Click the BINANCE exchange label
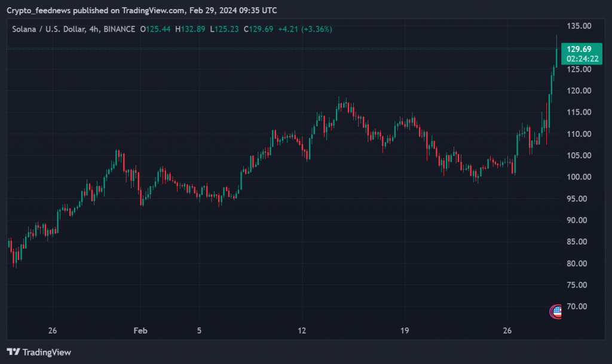The image size is (612, 364). tap(121, 29)
